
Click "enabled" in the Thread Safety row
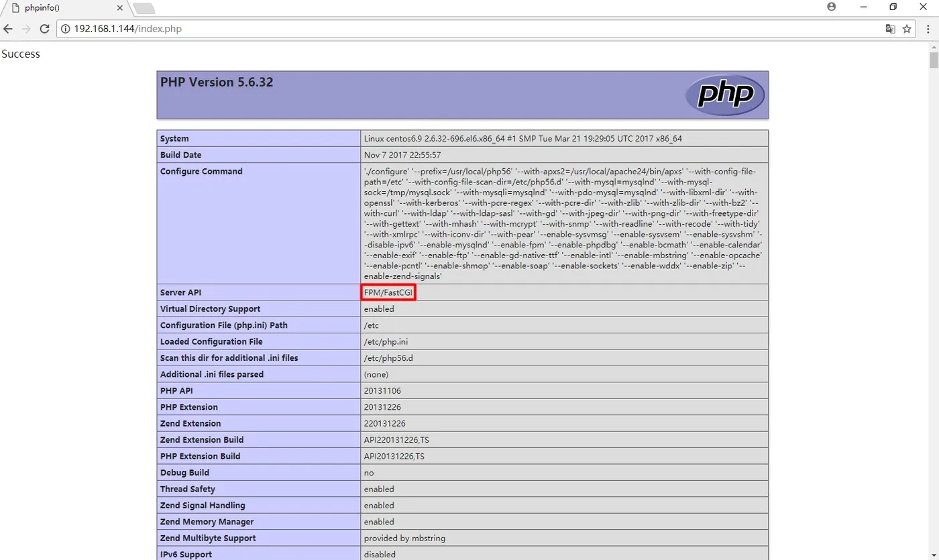[x=379, y=489]
